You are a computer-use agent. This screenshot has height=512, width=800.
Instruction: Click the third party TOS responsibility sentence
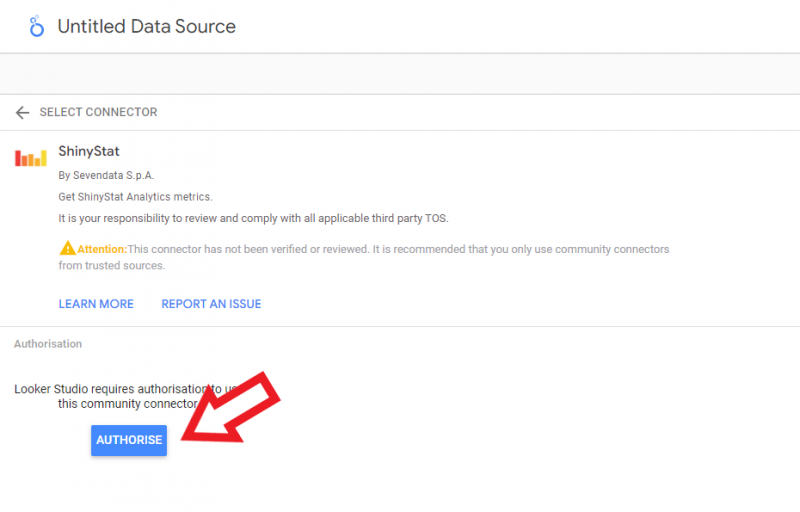click(x=253, y=218)
